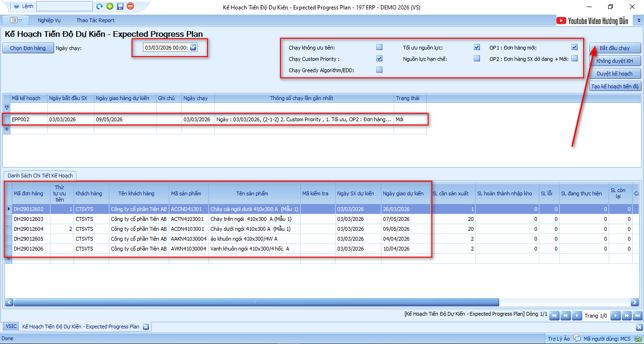This screenshot has width=644, height=344.
Task: Click the refresh icon in top toolbar
Action: pos(99,6)
